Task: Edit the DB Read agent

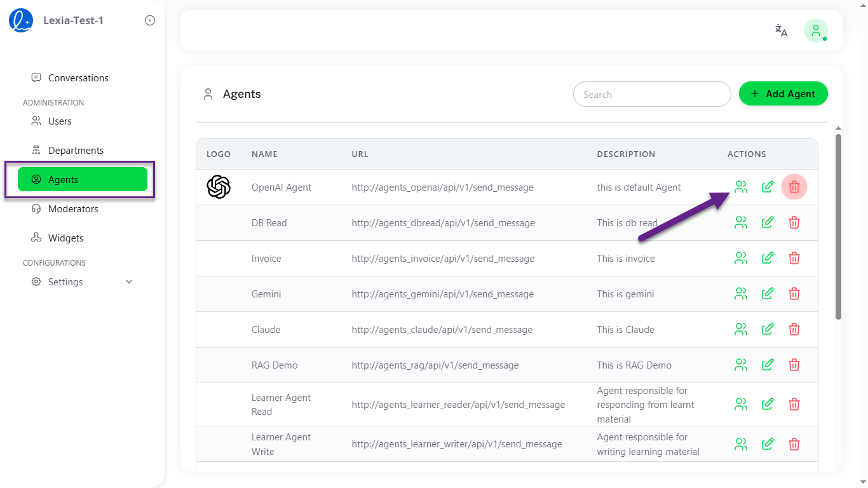Action: [767, 222]
